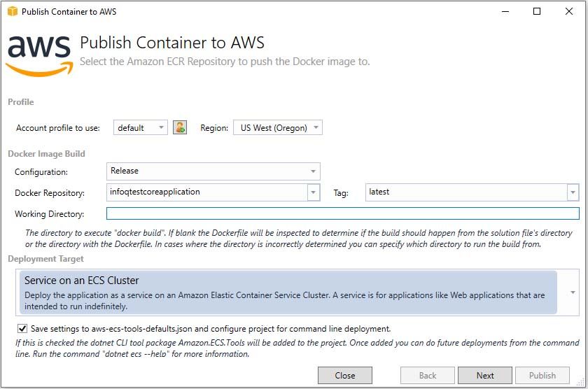Minimize the Publish Container window
588x389 pixels.
[505, 11]
